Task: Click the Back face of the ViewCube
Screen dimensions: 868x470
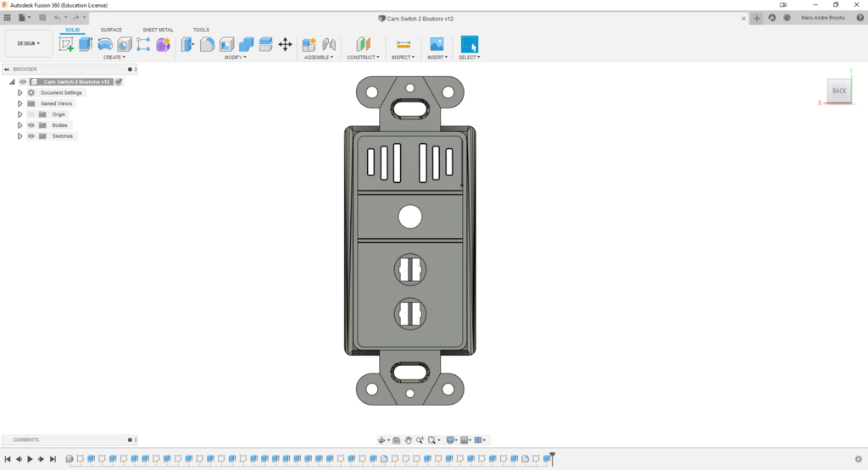Action: click(x=838, y=91)
